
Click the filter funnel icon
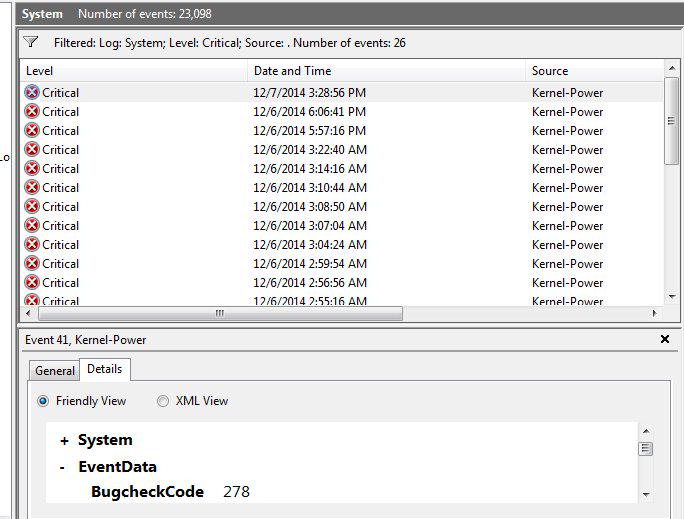31,42
